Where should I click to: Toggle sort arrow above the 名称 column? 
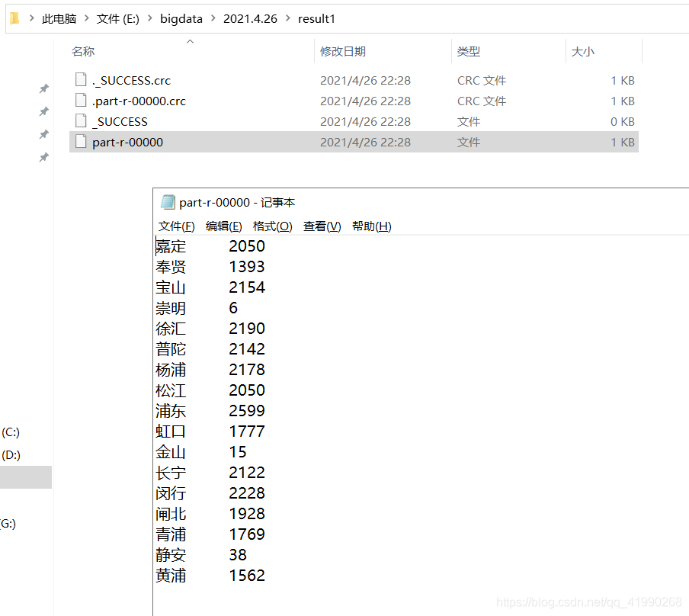click(191, 42)
